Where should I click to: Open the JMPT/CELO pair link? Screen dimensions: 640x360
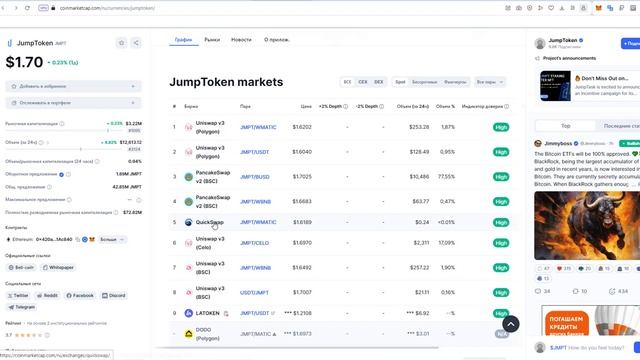[254, 243]
